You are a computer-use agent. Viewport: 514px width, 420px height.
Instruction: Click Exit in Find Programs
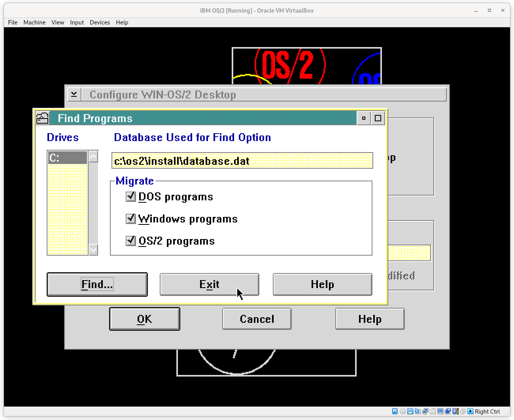point(210,284)
